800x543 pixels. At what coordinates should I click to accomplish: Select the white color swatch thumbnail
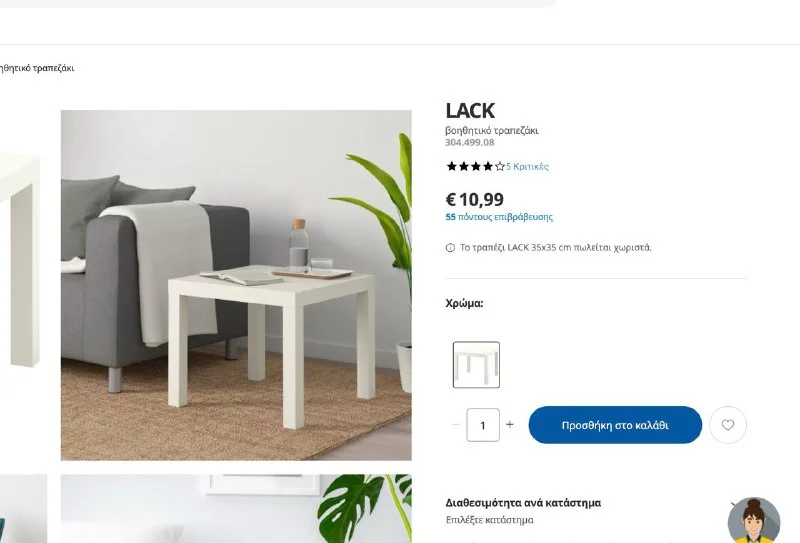[x=476, y=365]
